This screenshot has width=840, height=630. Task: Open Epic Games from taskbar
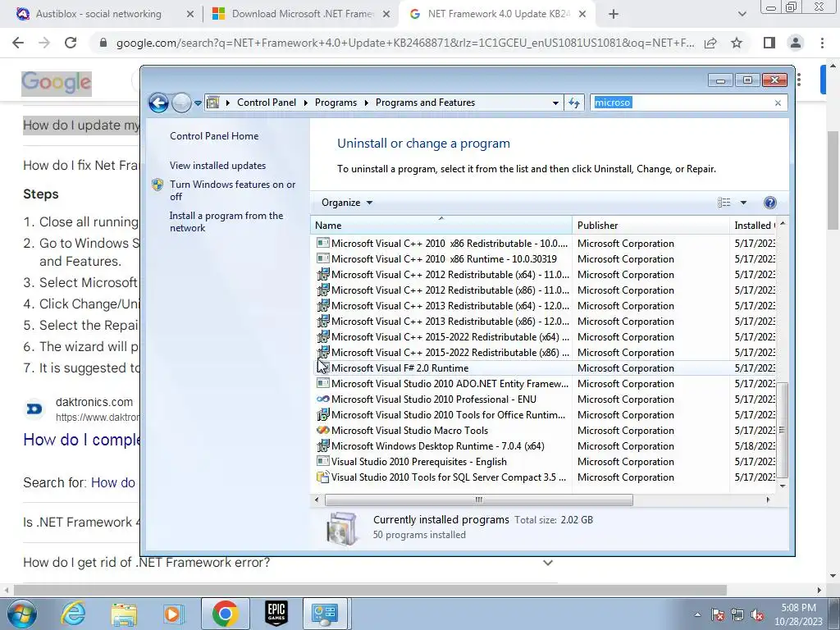276,614
